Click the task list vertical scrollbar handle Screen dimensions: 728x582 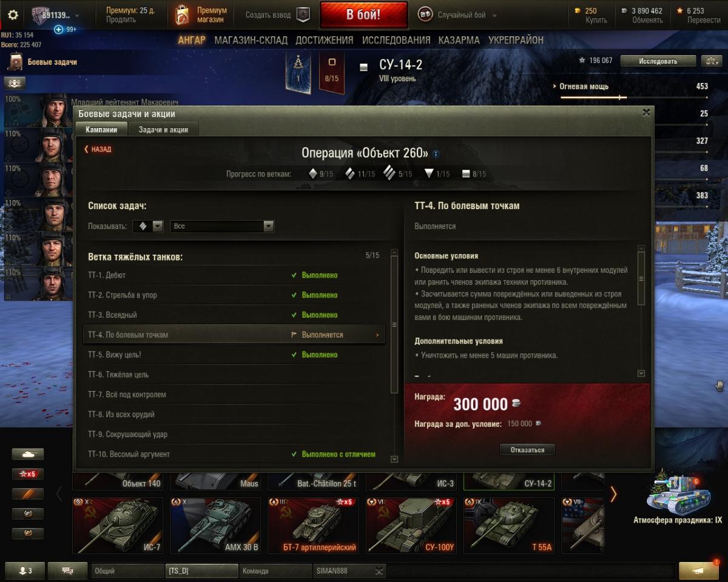pyautogui.click(x=394, y=324)
